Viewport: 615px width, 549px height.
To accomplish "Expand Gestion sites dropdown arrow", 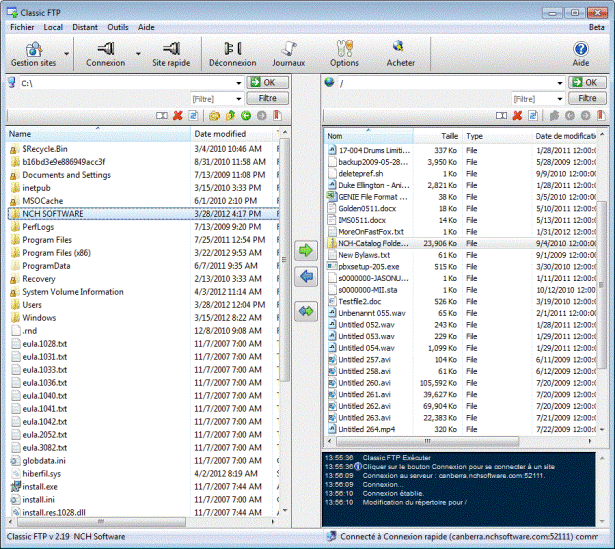I will pyautogui.click(x=67, y=54).
